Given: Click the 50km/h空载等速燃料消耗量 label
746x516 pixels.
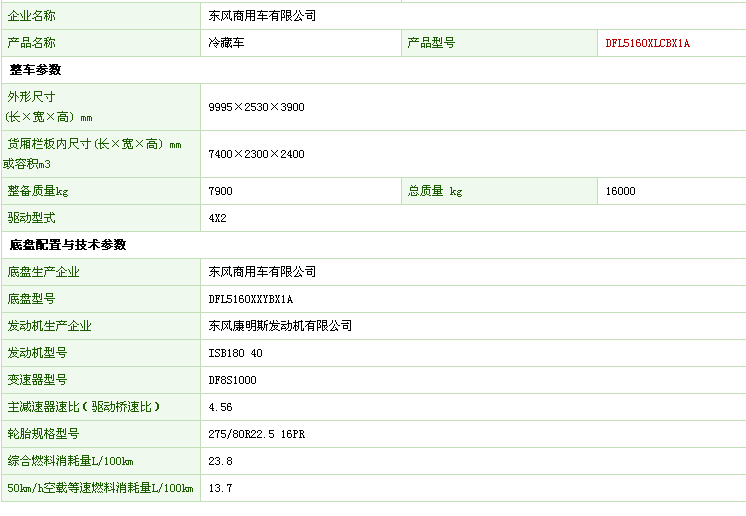Looking at the screenshot, I should click(100, 488).
